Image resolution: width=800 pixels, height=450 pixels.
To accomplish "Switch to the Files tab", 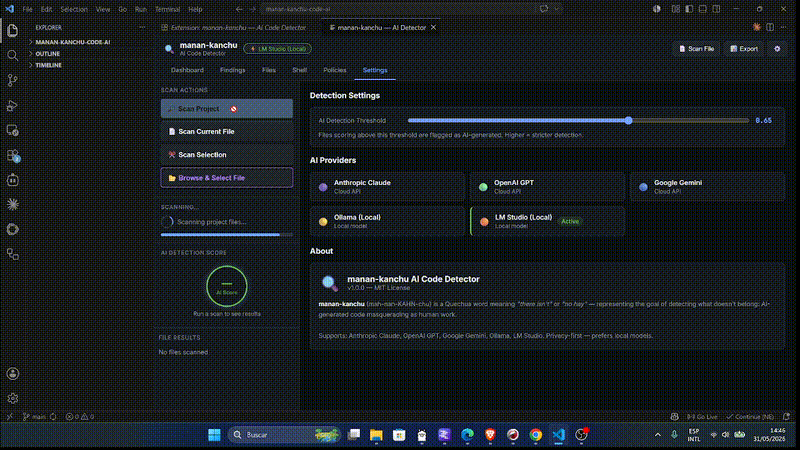I will point(269,70).
